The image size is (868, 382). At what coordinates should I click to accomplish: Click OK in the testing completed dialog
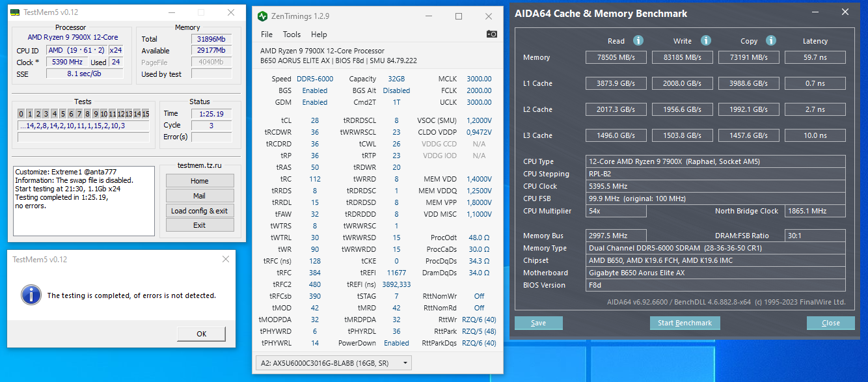[202, 334]
